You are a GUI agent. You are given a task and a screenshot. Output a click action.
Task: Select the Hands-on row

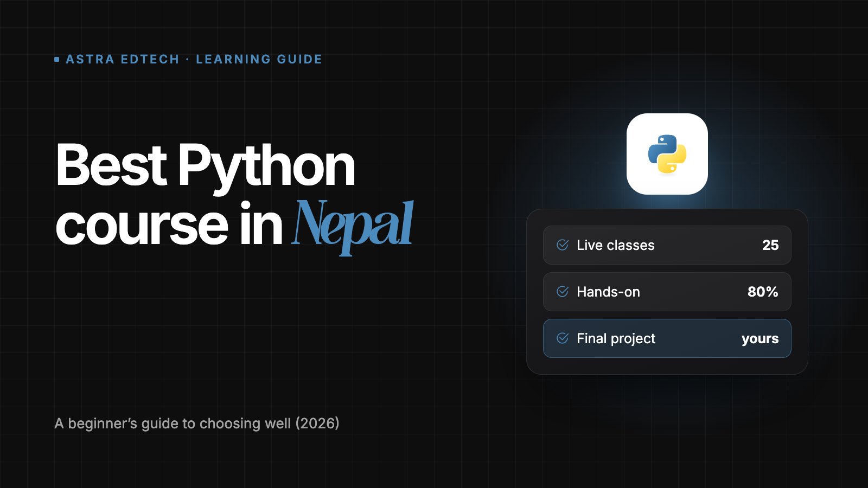click(667, 292)
